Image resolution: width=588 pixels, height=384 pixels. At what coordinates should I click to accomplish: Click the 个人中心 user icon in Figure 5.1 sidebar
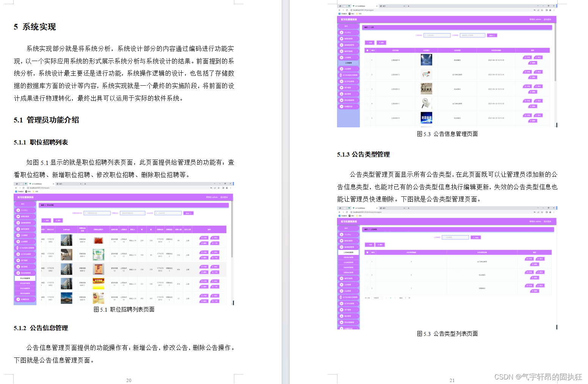[x=18, y=210]
